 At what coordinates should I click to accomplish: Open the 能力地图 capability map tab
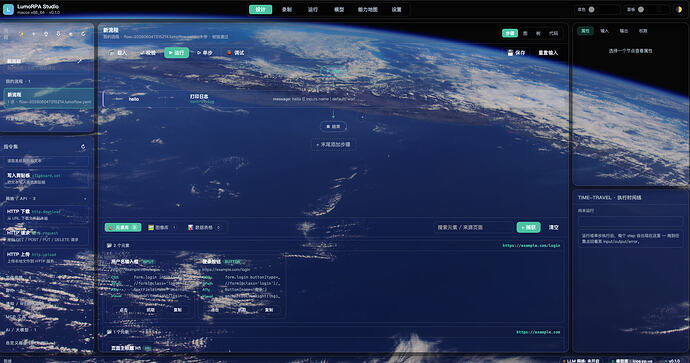367,9
